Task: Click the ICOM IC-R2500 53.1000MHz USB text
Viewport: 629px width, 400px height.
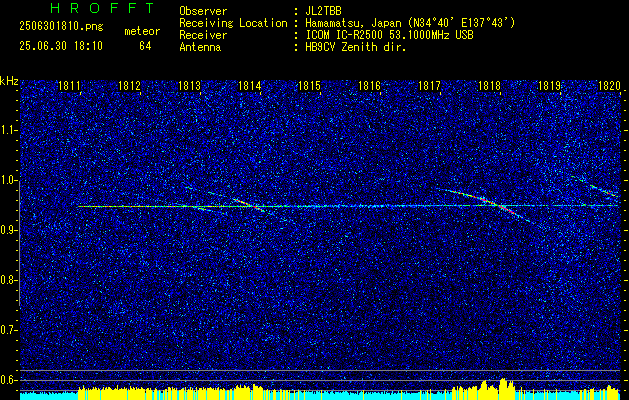Action: [390, 35]
